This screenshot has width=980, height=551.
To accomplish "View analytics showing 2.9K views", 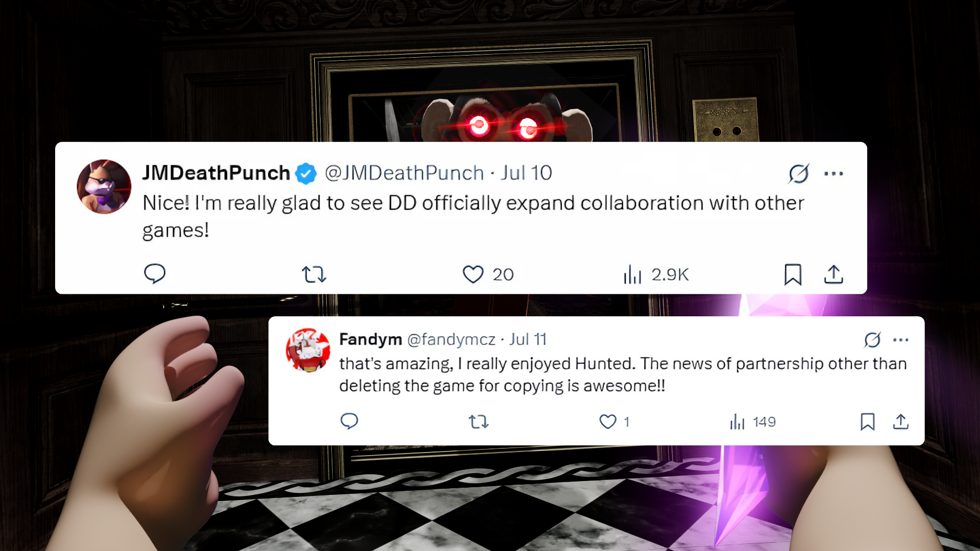I will point(656,274).
